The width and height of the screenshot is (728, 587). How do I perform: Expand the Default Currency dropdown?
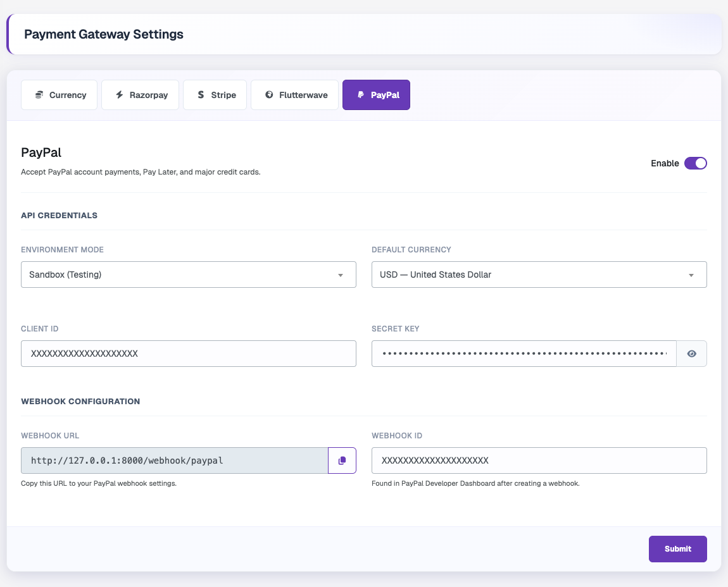[x=539, y=275]
